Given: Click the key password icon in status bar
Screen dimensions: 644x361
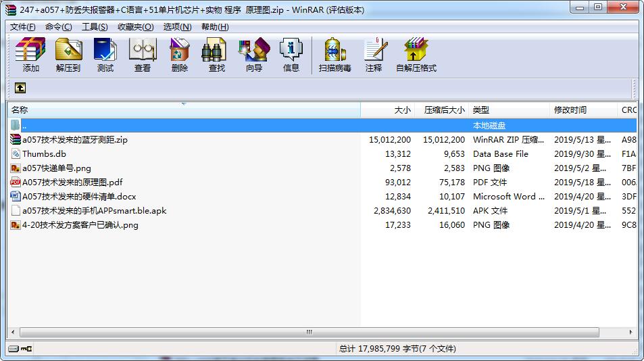Looking at the screenshot, I should [x=26, y=349].
